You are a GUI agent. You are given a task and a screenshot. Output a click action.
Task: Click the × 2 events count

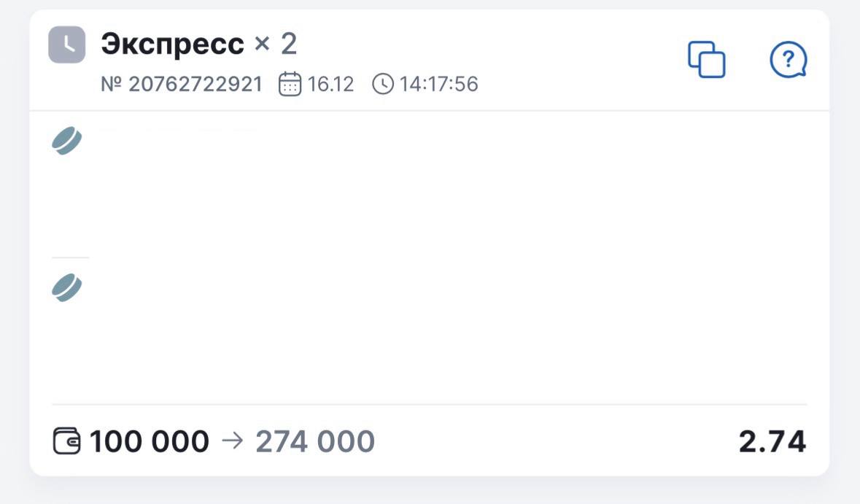click(x=276, y=44)
